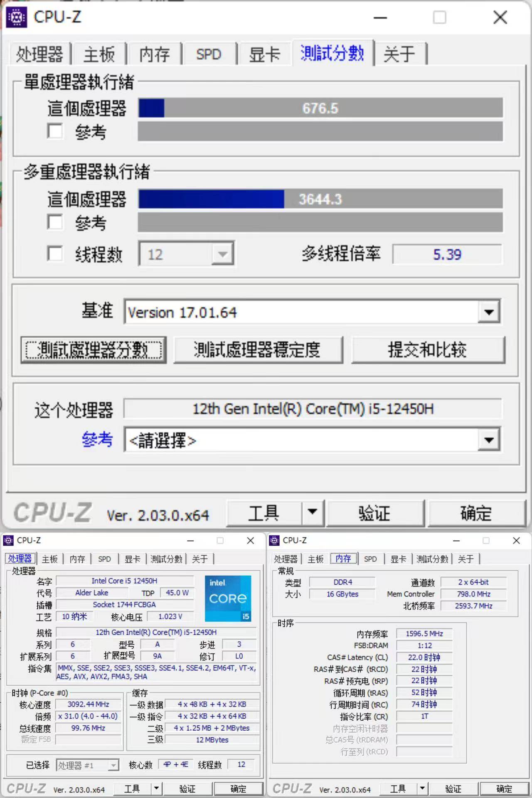
Task: Switch to the 主板 tab in main window
Action: (99, 54)
